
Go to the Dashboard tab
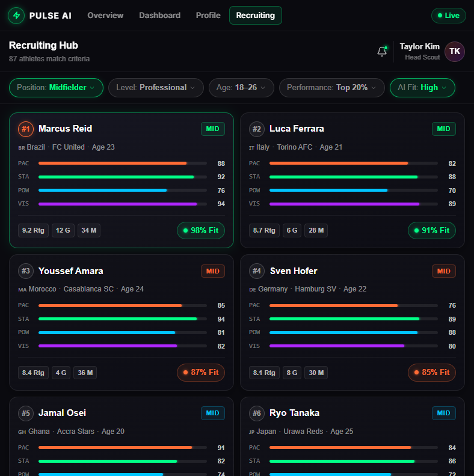pos(159,16)
